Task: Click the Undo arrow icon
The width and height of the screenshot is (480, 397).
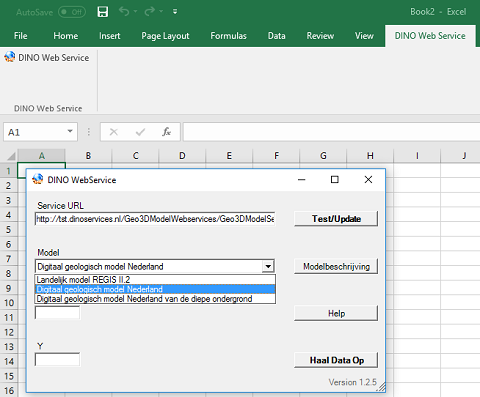Action: [x=124, y=12]
